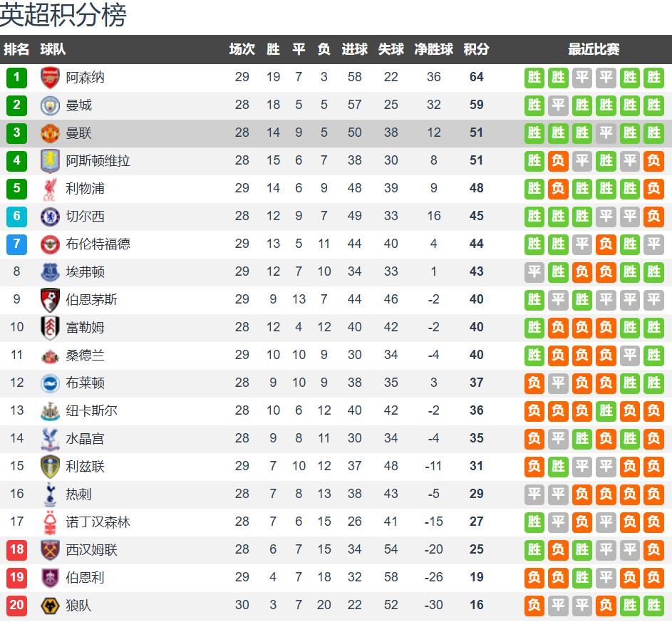Viewport: 672px width, 622px height.
Task: Click the Wolves (狼队) club crest
Action: [x=50, y=605]
